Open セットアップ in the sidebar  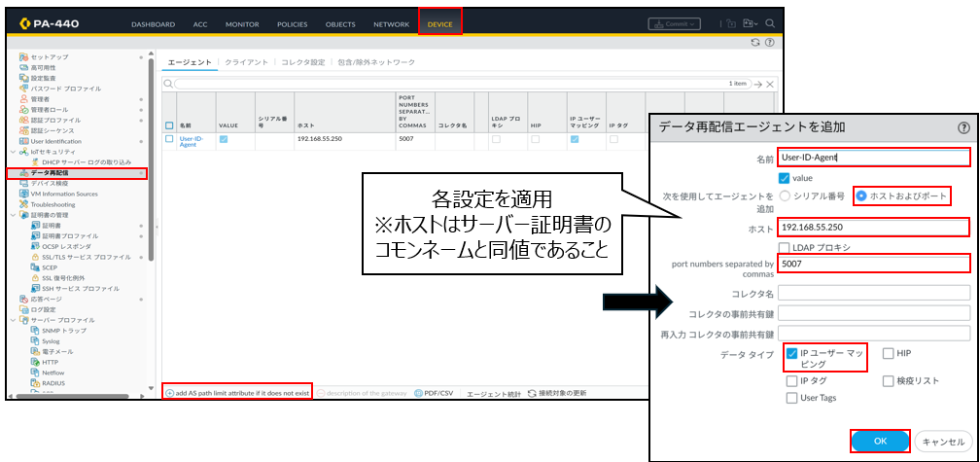[49, 56]
